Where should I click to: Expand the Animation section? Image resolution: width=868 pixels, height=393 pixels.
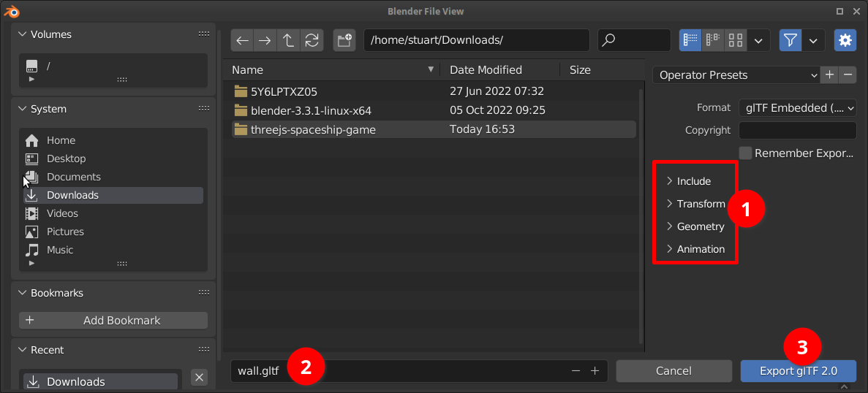pyautogui.click(x=696, y=249)
